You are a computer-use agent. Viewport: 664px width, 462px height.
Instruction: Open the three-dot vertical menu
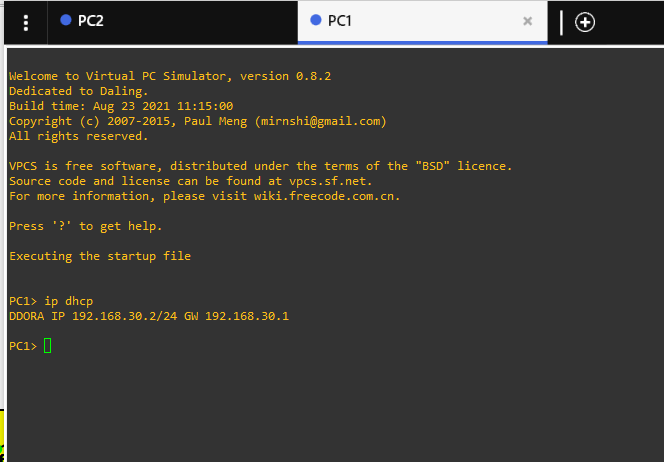26,22
